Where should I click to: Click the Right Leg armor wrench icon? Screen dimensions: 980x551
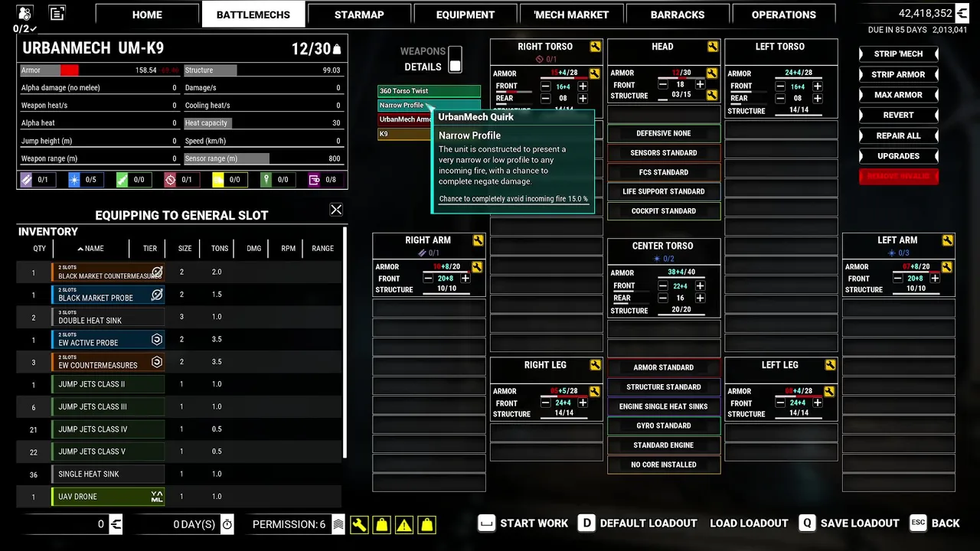(595, 392)
